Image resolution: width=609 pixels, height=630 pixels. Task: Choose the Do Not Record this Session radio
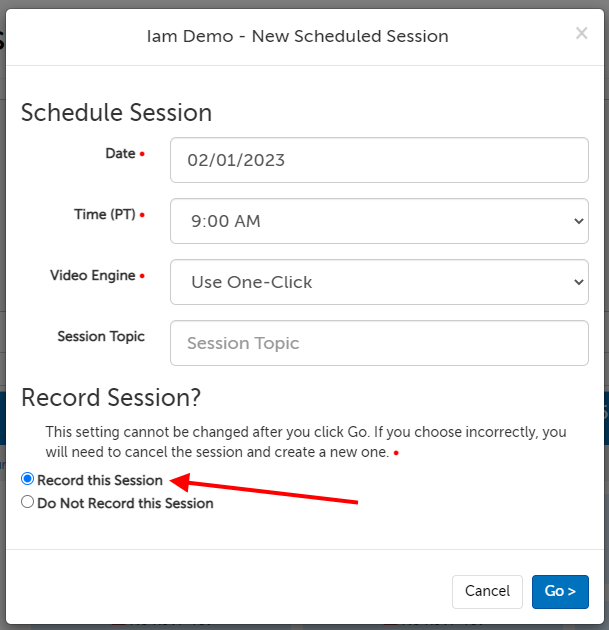point(28,503)
